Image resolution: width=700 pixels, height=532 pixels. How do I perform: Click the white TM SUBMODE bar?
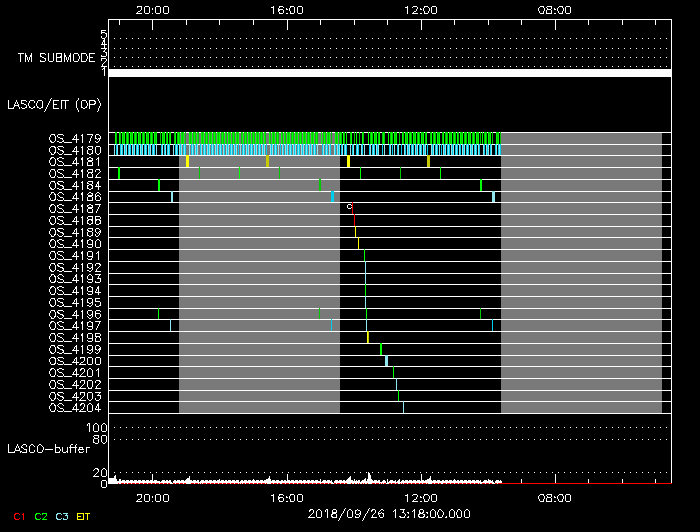click(x=389, y=73)
